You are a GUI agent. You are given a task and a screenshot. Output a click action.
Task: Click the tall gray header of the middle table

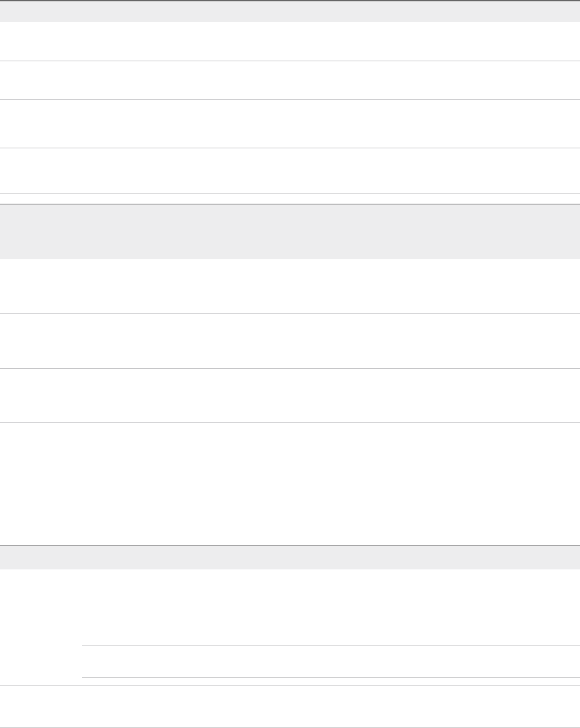click(290, 231)
